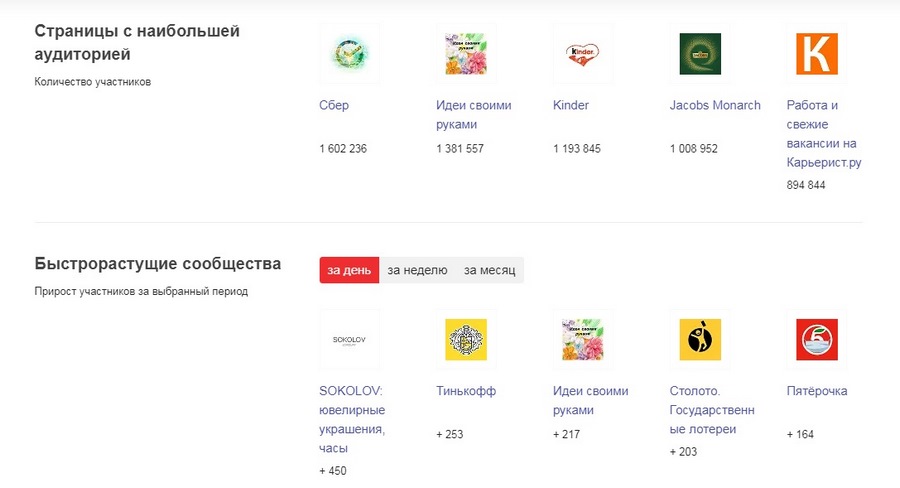Open the 'Столото. Государственные лотереи' link
The width and height of the screenshot is (900, 488).
pos(712,410)
